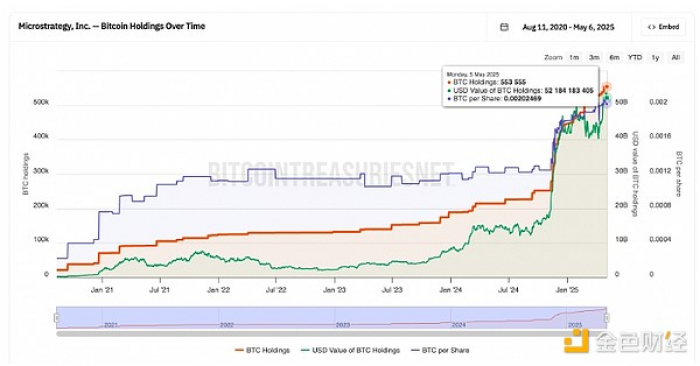This screenshot has height=366, width=700.
Task: Click the Jinse Finance watermark logo
Action: 625,342
